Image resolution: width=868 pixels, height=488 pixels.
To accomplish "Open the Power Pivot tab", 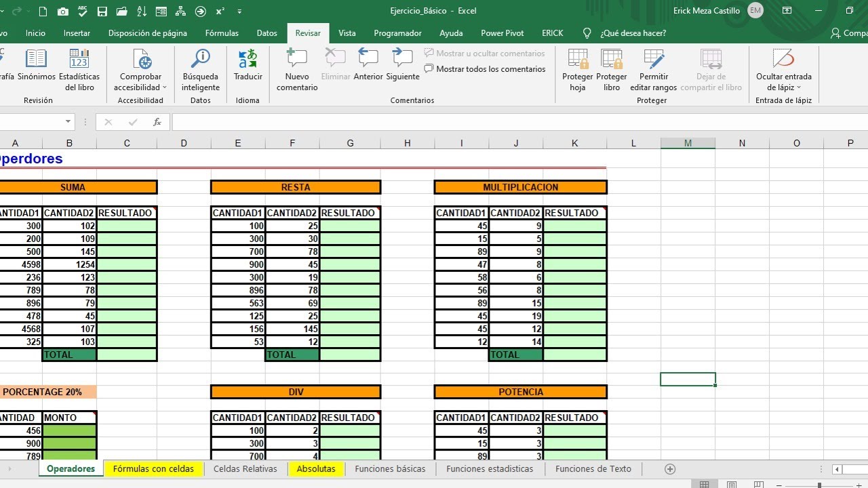I will [x=502, y=33].
